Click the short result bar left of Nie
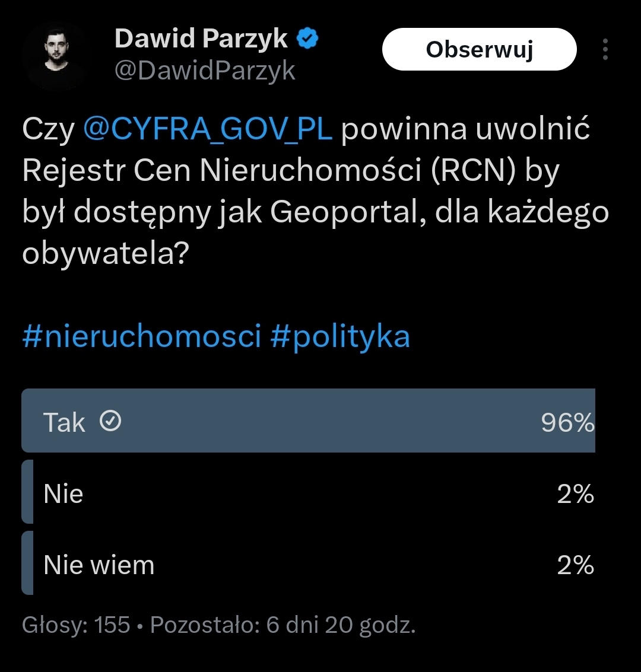The image size is (641, 672). coord(27,492)
